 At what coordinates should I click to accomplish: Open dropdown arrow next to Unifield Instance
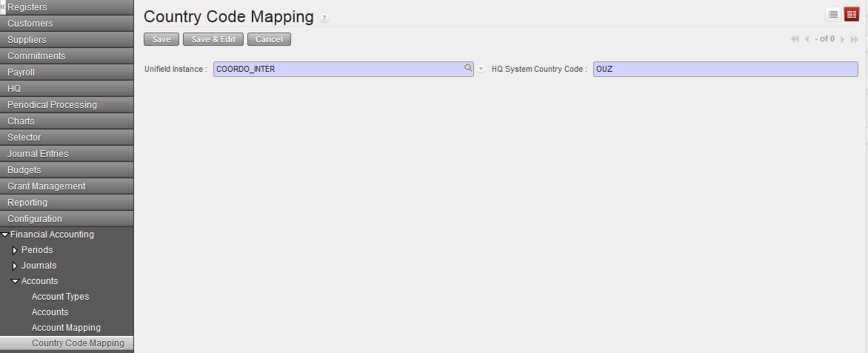pyautogui.click(x=481, y=69)
